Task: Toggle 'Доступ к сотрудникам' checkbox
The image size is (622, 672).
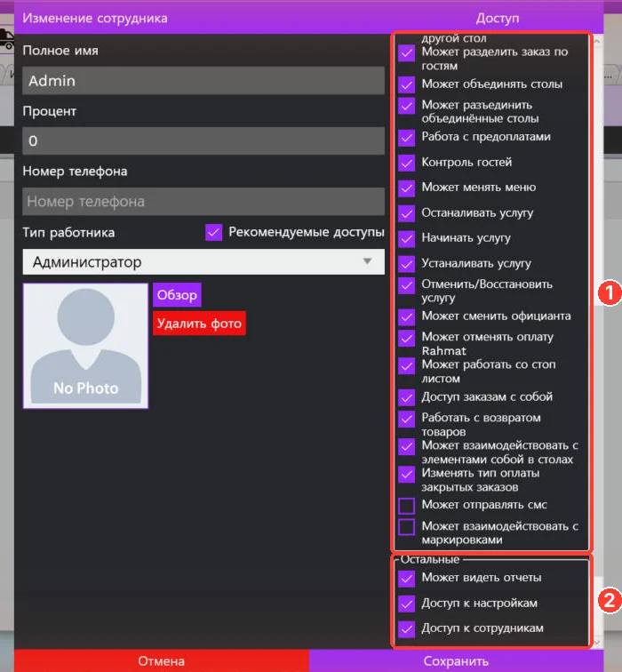Action: [x=406, y=628]
